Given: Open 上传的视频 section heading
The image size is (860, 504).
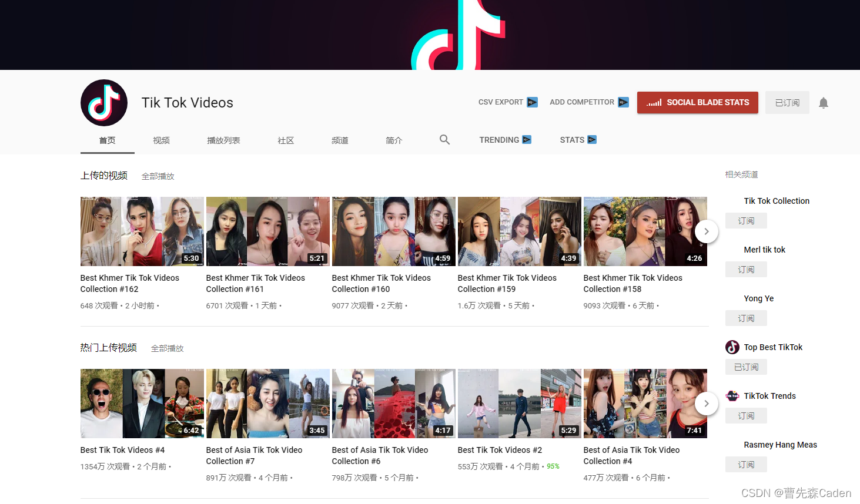Looking at the screenshot, I should [104, 176].
